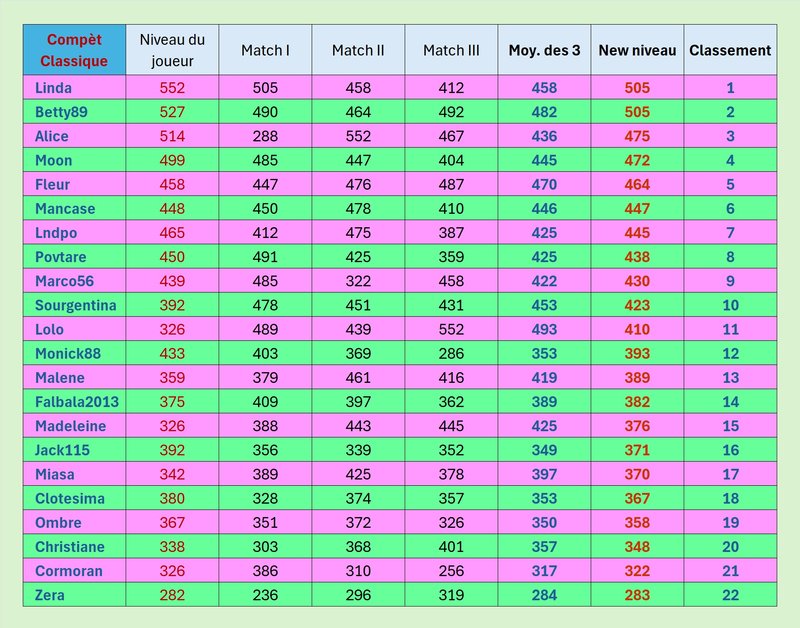This screenshot has height=628, width=800.
Task: Click Malene's Match II score 461
Action: click(358, 378)
